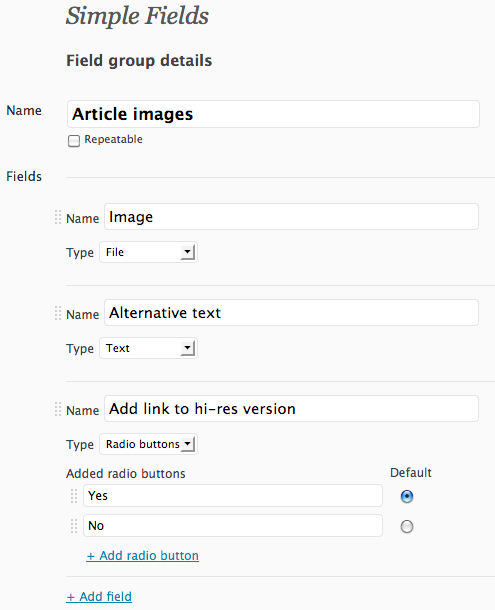The image size is (495, 610).
Task: Click into the Image name field
Action: [x=291, y=217]
